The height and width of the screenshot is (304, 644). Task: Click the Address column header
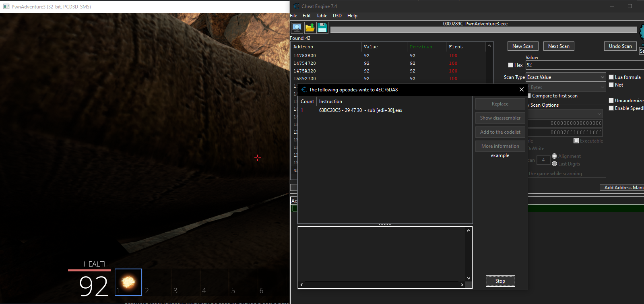pyautogui.click(x=326, y=47)
